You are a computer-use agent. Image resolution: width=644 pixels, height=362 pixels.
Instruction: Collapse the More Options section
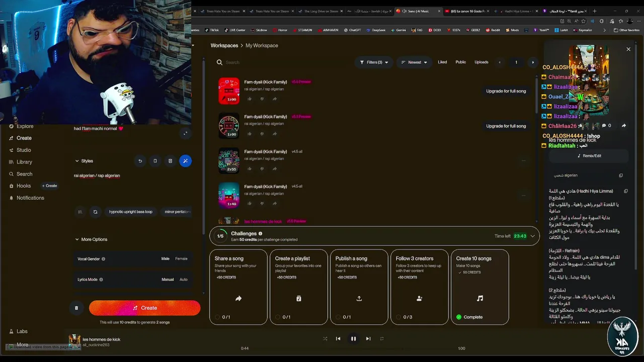click(91, 239)
